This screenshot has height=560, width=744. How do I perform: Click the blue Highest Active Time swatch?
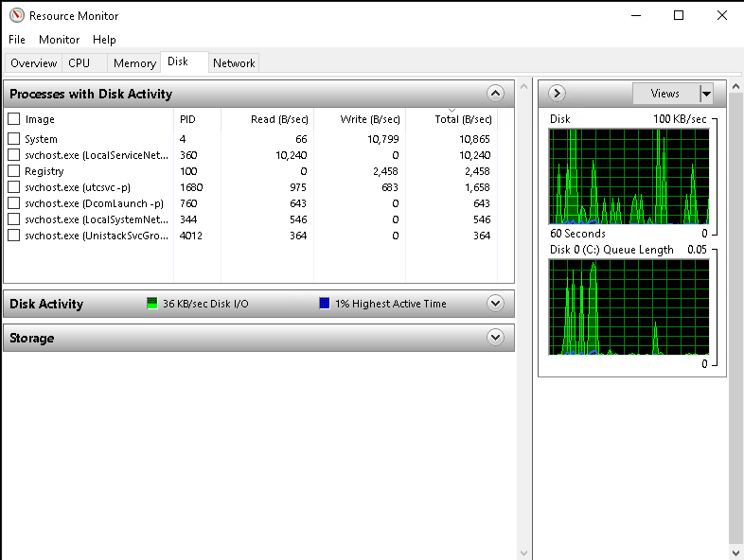pyautogui.click(x=325, y=304)
